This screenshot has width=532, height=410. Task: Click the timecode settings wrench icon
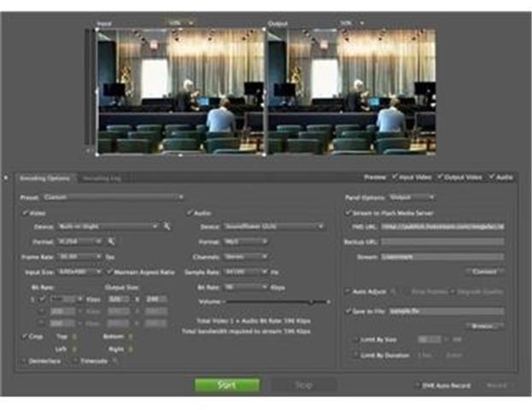coord(115,360)
